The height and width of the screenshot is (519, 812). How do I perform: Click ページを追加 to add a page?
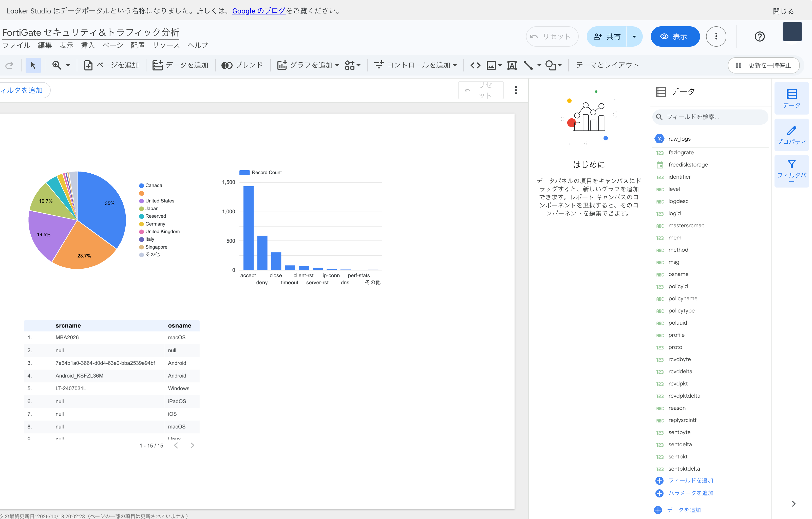tap(111, 65)
